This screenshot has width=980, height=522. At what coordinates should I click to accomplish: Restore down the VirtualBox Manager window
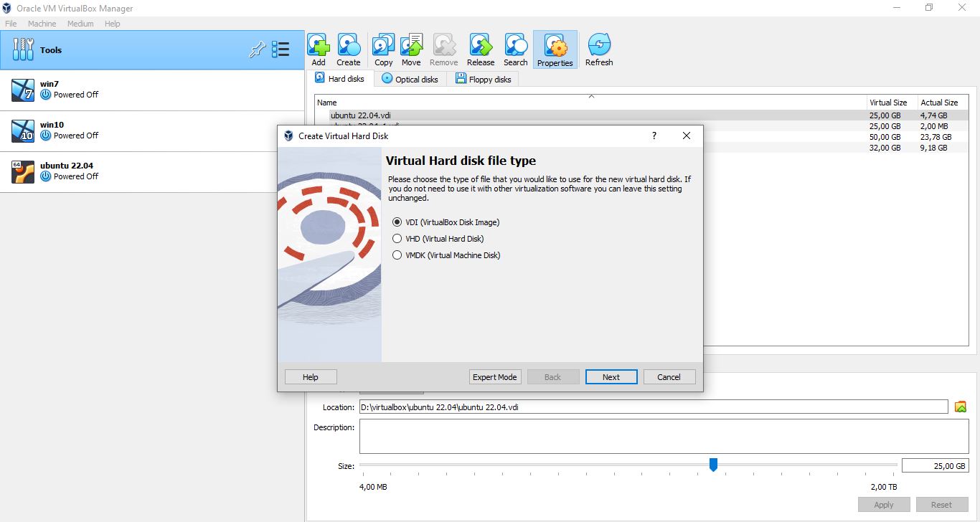click(929, 8)
